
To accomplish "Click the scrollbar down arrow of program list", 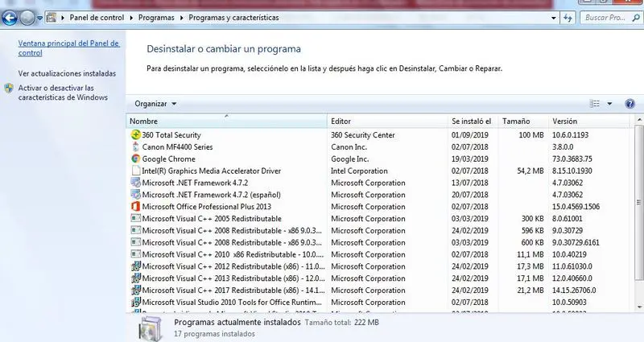I will [639, 307].
